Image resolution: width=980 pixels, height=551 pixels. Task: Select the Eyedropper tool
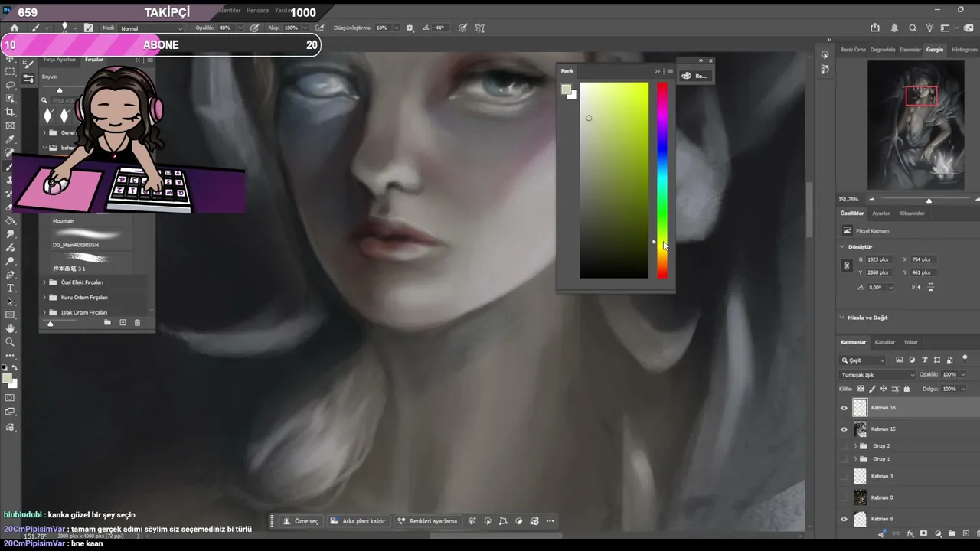click(10, 139)
